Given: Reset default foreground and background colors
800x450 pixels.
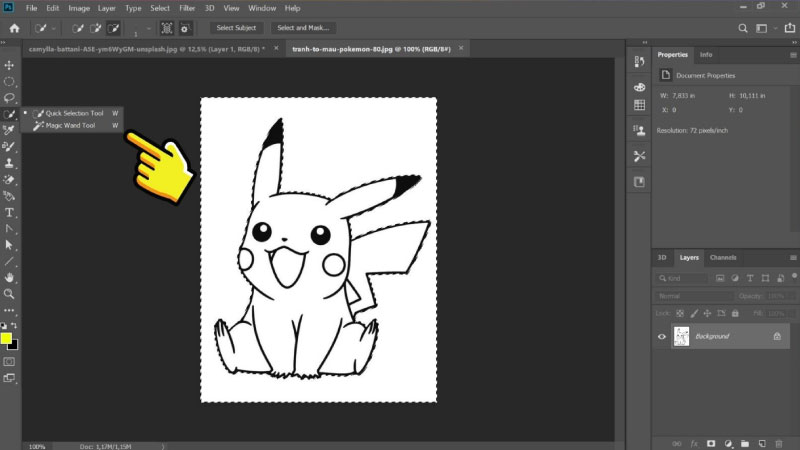Looking at the screenshot, I should (x=4, y=326).
